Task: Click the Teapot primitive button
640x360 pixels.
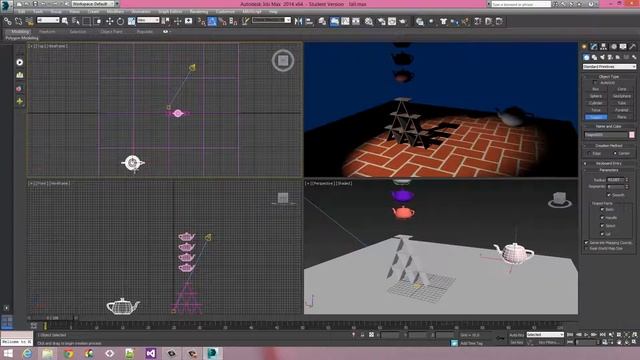Action: click(x=596, y=117)
